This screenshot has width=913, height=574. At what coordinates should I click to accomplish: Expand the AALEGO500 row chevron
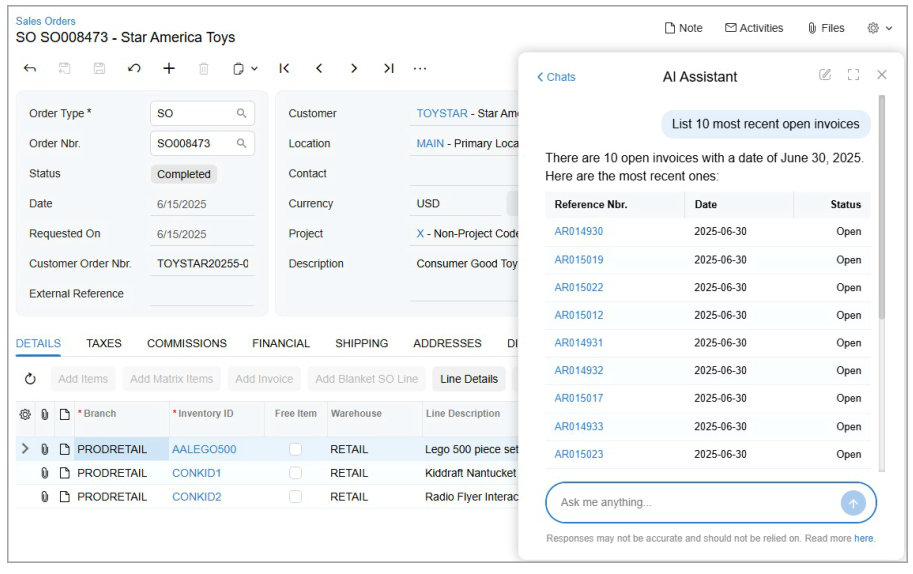pos(25,450)
